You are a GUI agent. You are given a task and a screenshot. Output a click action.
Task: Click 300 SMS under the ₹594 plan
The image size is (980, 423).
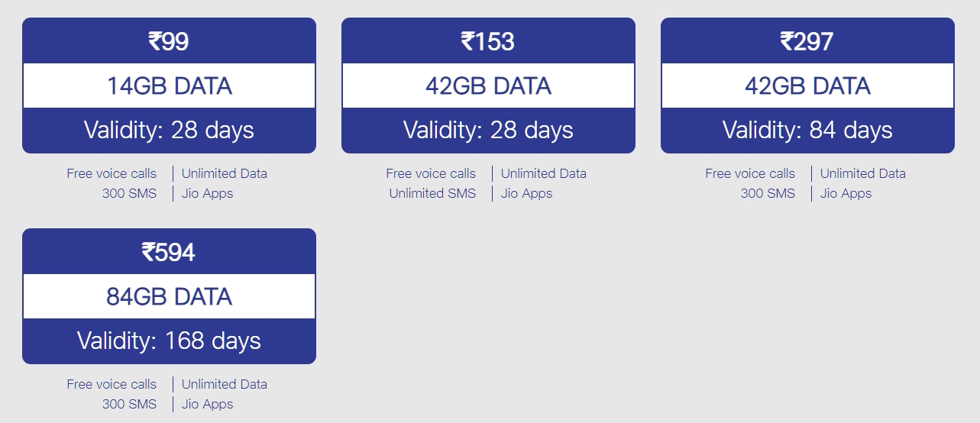[129, 404]
